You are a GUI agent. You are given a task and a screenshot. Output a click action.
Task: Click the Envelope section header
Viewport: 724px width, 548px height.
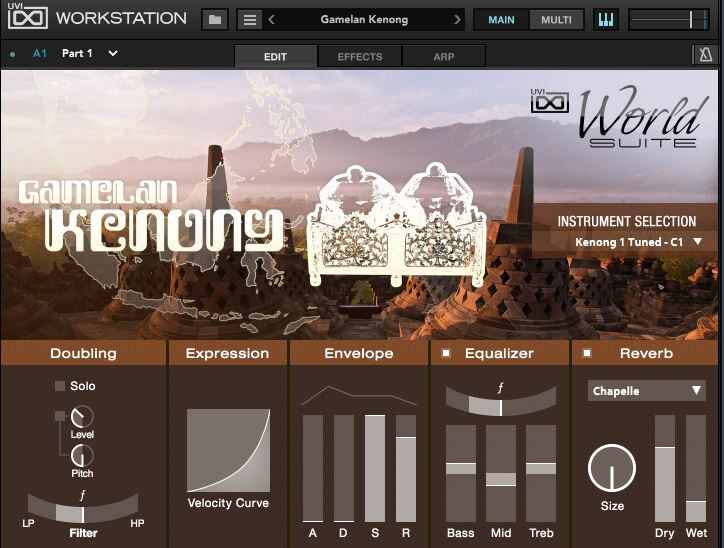click(359, 353)
